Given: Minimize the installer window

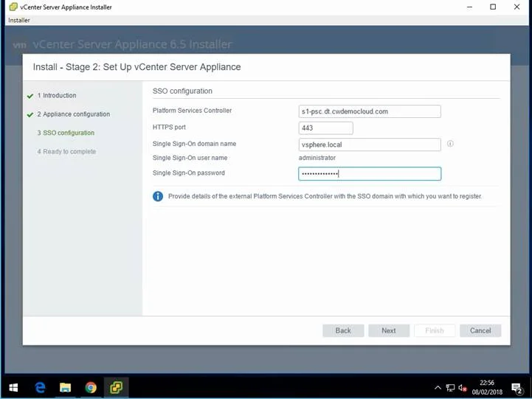Looking at the screenshot, I should click(469, 7).
